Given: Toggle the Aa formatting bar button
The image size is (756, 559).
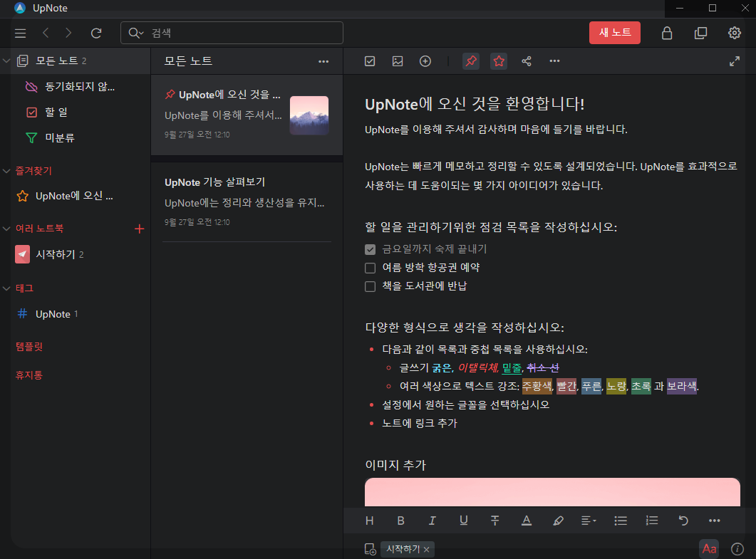Looking at the screenshot, I should click(709, 549).
